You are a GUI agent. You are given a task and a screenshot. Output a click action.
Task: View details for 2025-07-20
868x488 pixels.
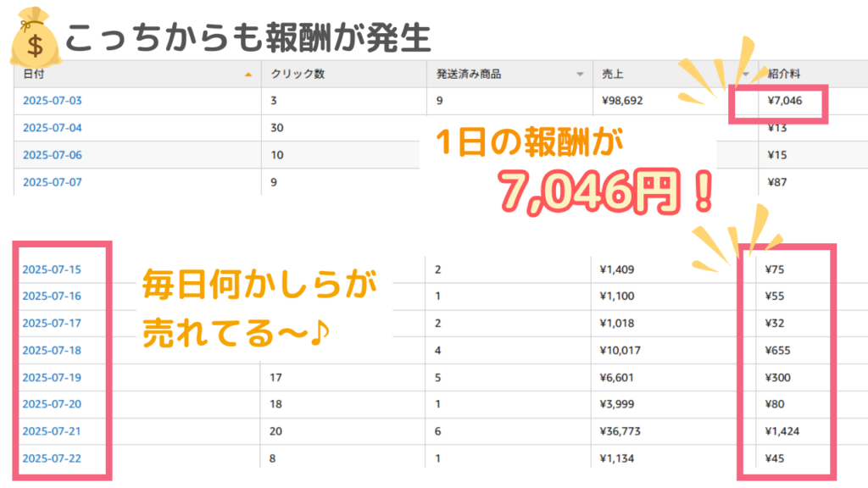click(53, 404)
